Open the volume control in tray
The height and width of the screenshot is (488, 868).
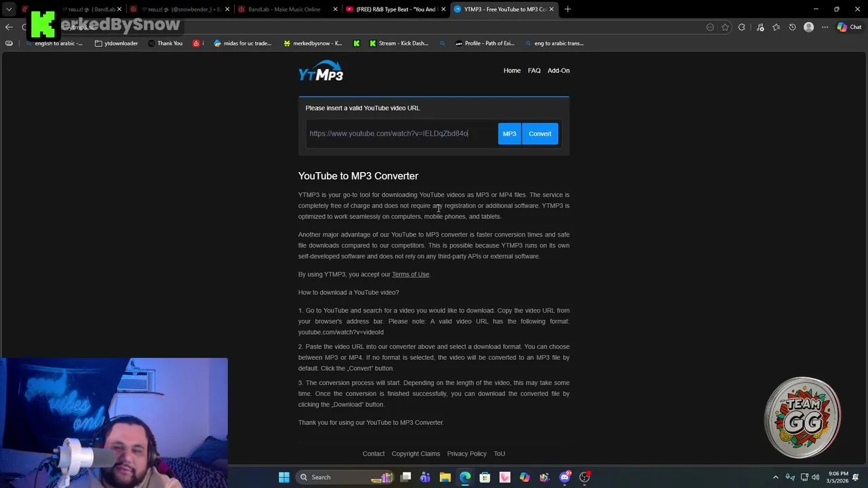pyautogui.click(x=815, y=477)
